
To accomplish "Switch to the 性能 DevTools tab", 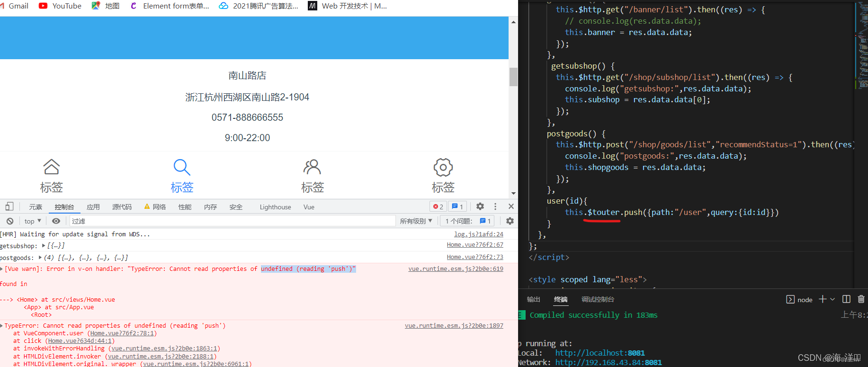I will pos(185,207).
